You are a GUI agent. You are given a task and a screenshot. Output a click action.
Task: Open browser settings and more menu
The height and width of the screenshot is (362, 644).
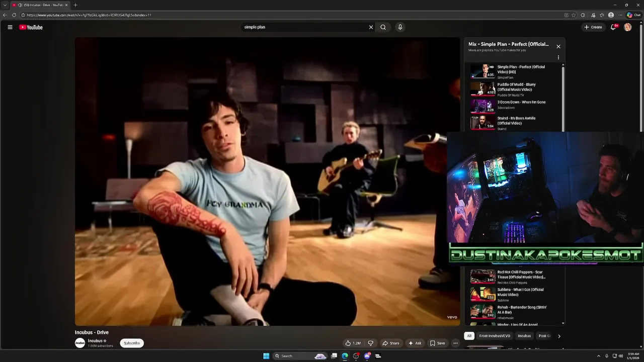point(620,15)
